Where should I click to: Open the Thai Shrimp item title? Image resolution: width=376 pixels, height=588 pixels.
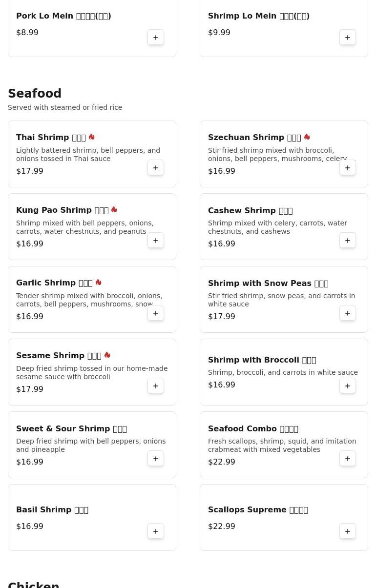click(51, 138)
